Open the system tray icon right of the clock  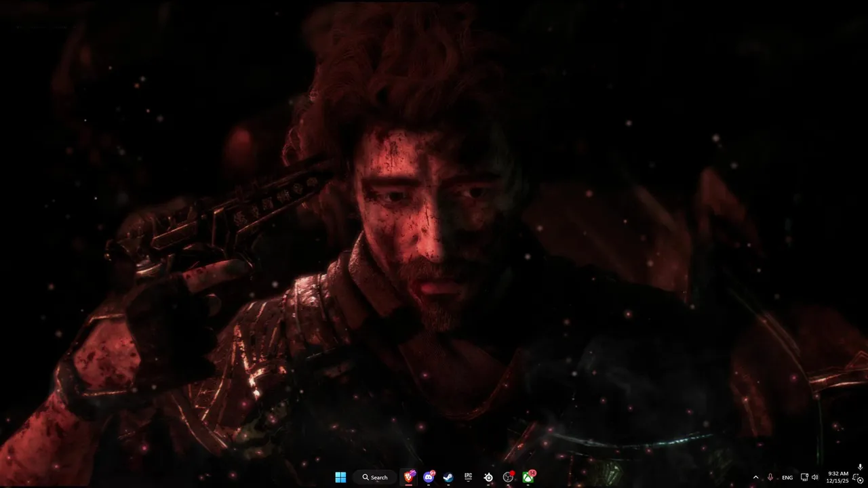click(859, 478)
